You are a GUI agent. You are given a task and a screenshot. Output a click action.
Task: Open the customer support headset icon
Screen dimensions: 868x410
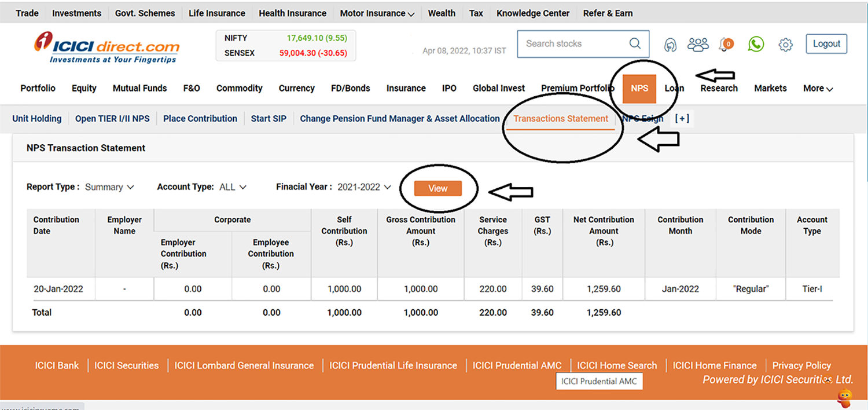click(670, 43)
